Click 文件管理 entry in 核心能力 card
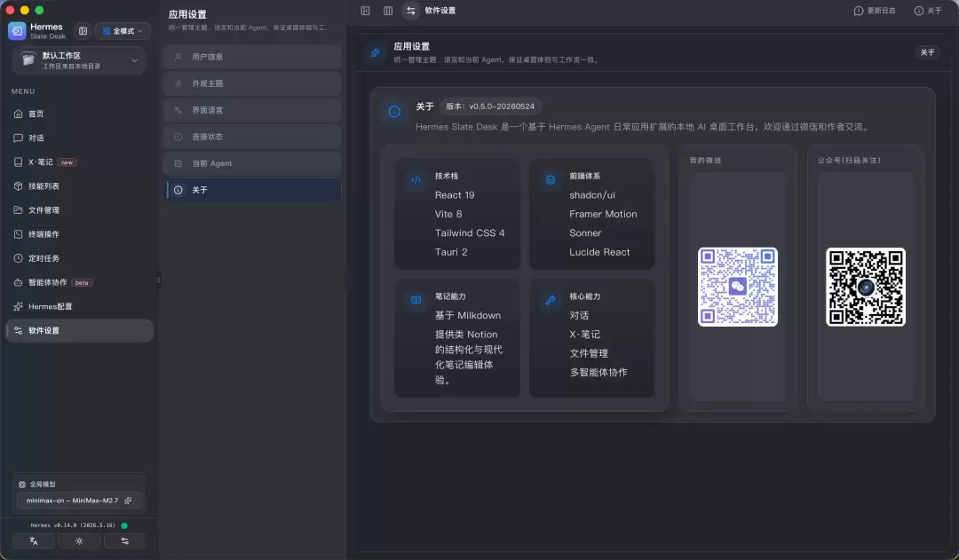Image resolution: width=959 pixels, height=560 pixels. click(x=589, y=353)
